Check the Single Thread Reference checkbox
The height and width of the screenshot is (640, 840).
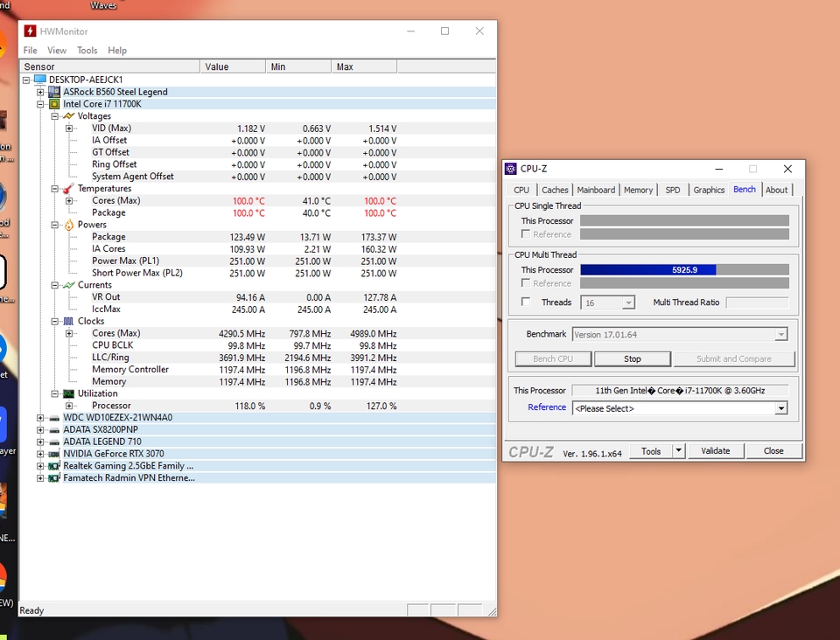526,234
